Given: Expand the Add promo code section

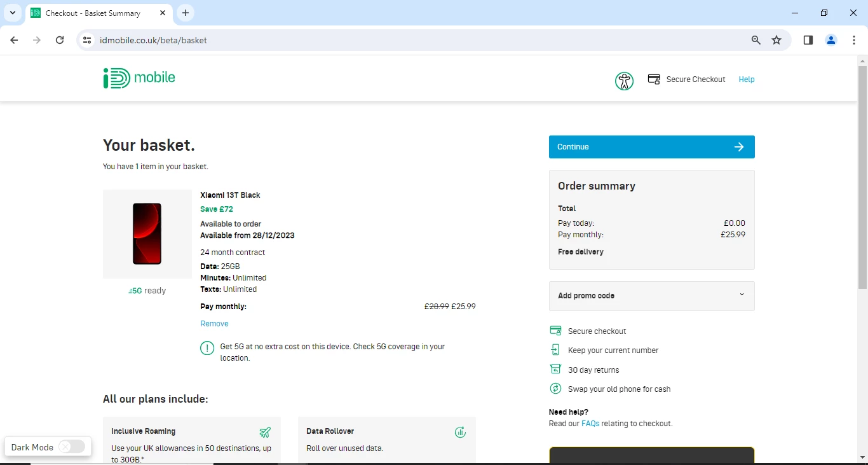Looking at the screenshot, I should 652,296.
